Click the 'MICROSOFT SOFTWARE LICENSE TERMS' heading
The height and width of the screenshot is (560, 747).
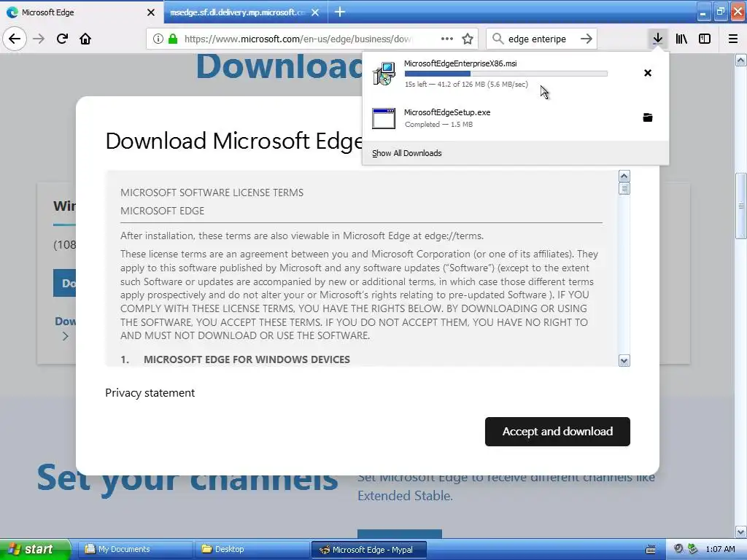212,192
